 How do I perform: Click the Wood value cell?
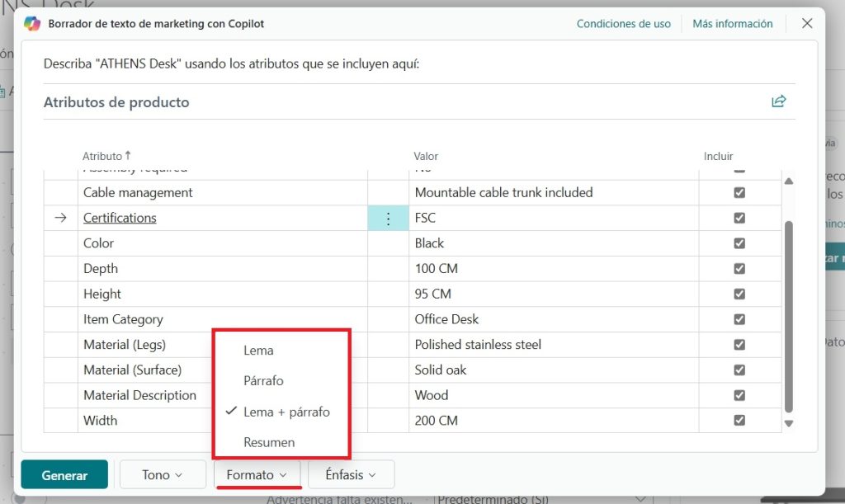pos(554,395)
